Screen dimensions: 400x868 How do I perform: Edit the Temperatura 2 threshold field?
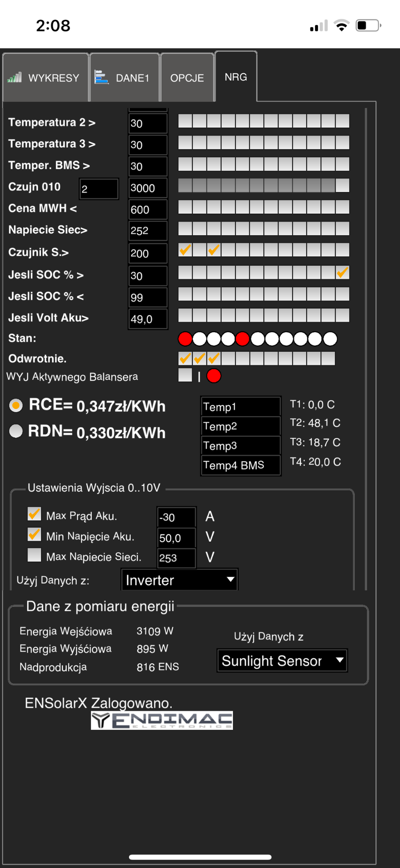pos(148,123)
